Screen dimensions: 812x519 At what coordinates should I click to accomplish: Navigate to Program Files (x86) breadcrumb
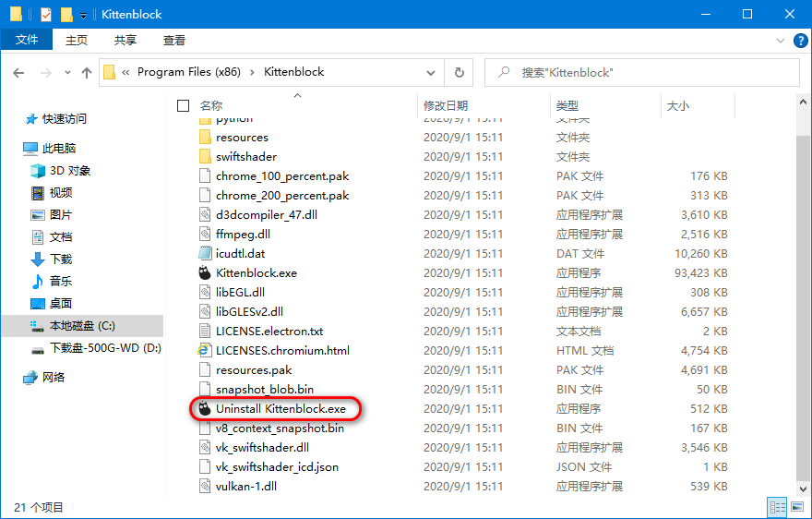click(189, 72)
